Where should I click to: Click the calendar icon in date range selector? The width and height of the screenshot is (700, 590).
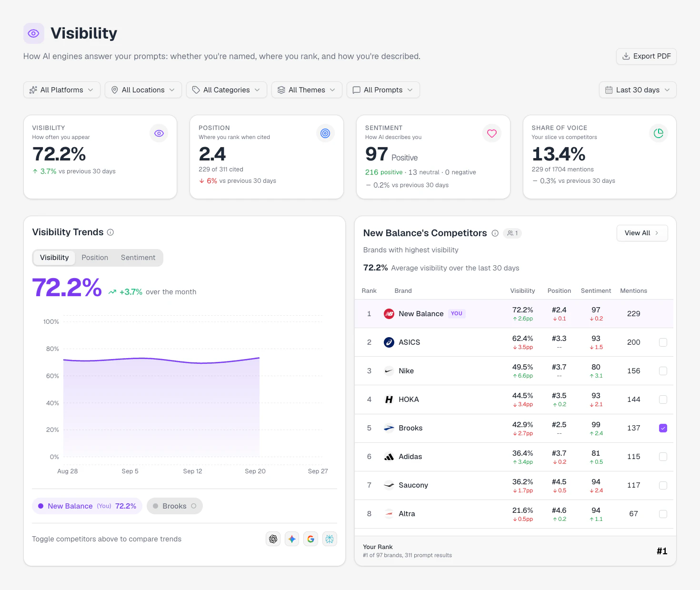click(609, 90)
